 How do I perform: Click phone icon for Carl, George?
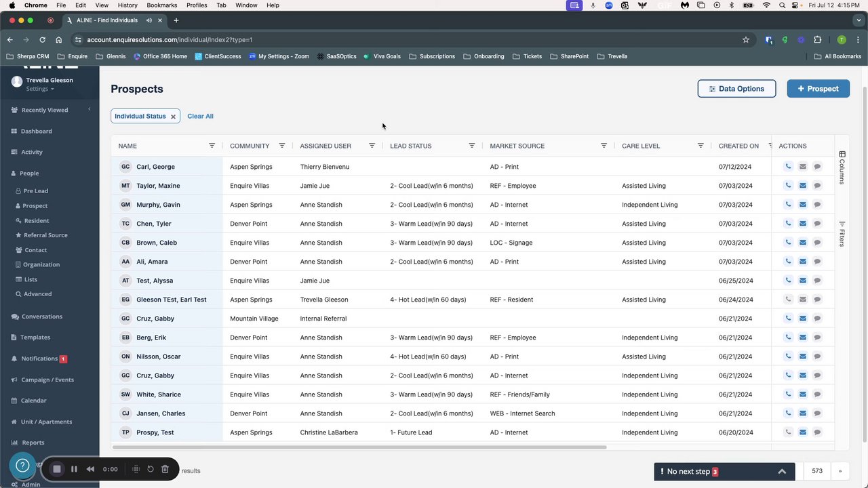788,167
